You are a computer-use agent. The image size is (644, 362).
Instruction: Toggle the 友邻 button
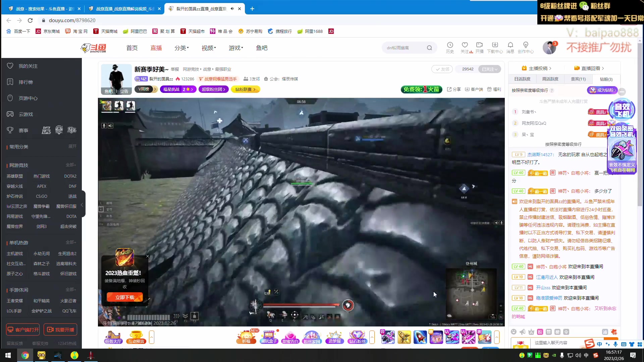click(442, 69)
